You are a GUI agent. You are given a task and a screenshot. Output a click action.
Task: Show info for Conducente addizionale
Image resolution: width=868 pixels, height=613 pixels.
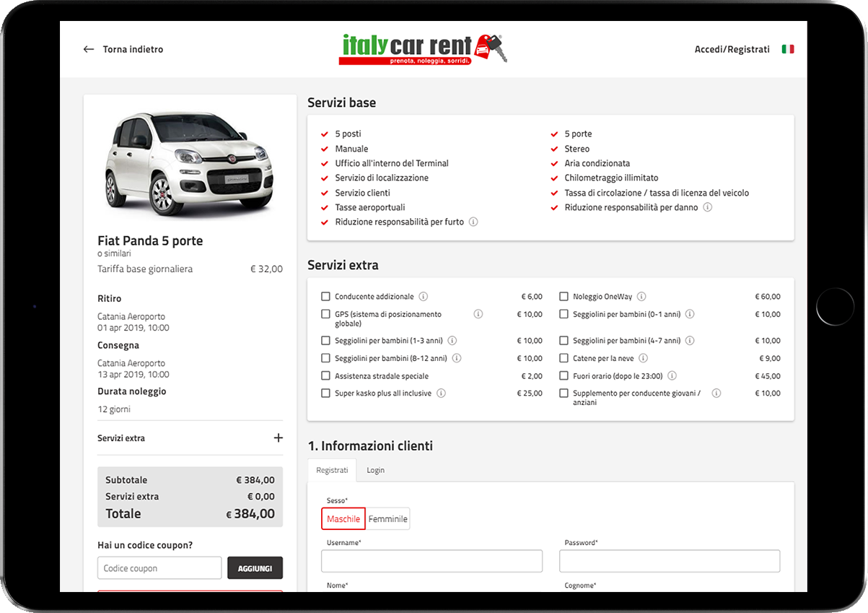[424, 297]
